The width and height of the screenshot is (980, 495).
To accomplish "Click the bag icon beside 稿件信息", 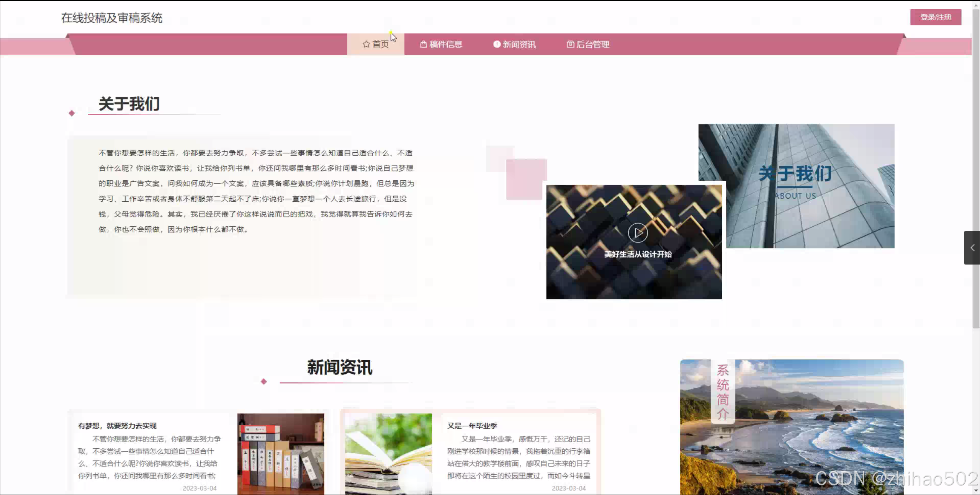I will point(423,44).
